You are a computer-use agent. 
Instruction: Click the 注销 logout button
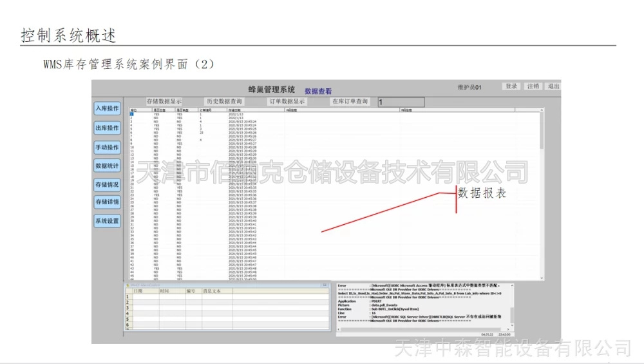coord(533,86)
